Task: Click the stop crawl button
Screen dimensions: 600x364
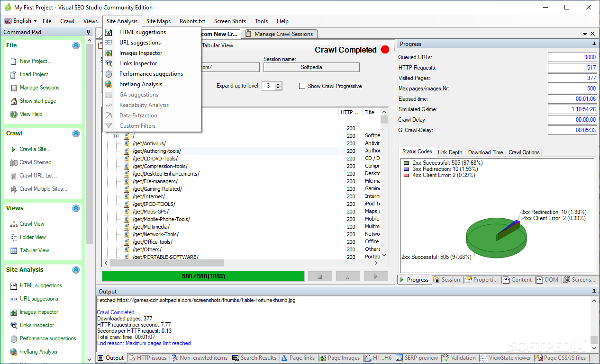Action: click(320, 276)
